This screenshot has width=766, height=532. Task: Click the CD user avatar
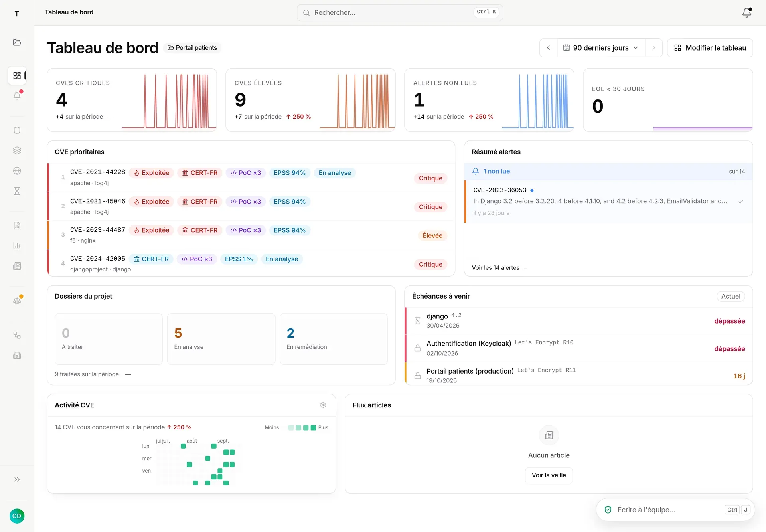pos(17,516)
